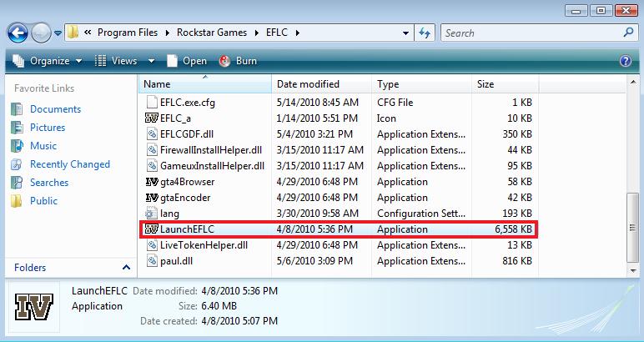Open Public in Favorite Links

coord(43,201)
